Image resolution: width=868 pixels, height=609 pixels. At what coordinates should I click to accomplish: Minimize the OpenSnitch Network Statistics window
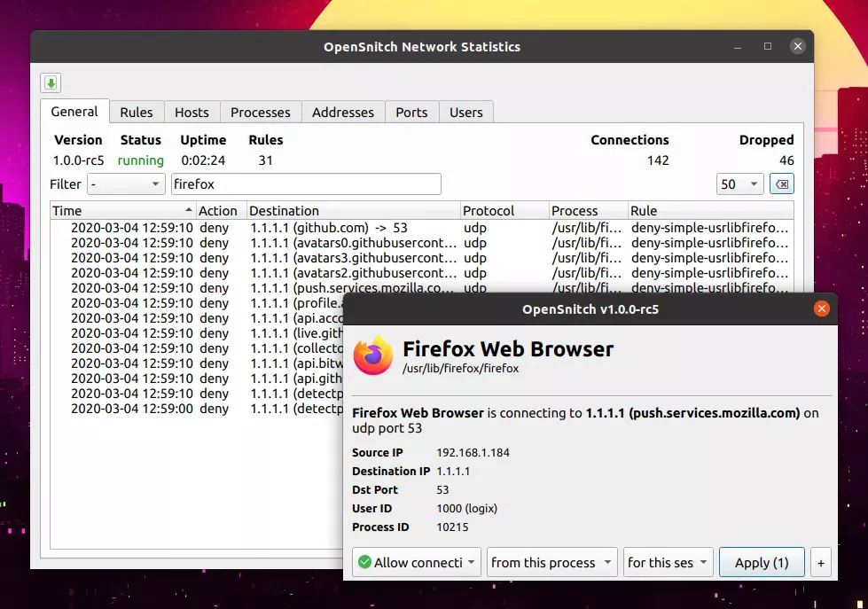pos(738,46)
